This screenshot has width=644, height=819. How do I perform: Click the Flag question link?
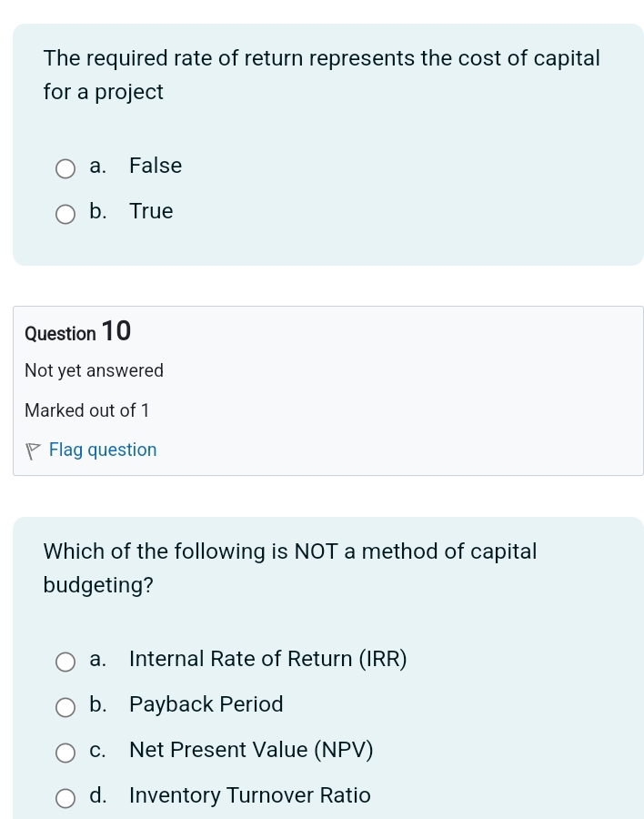coord(103,450)
